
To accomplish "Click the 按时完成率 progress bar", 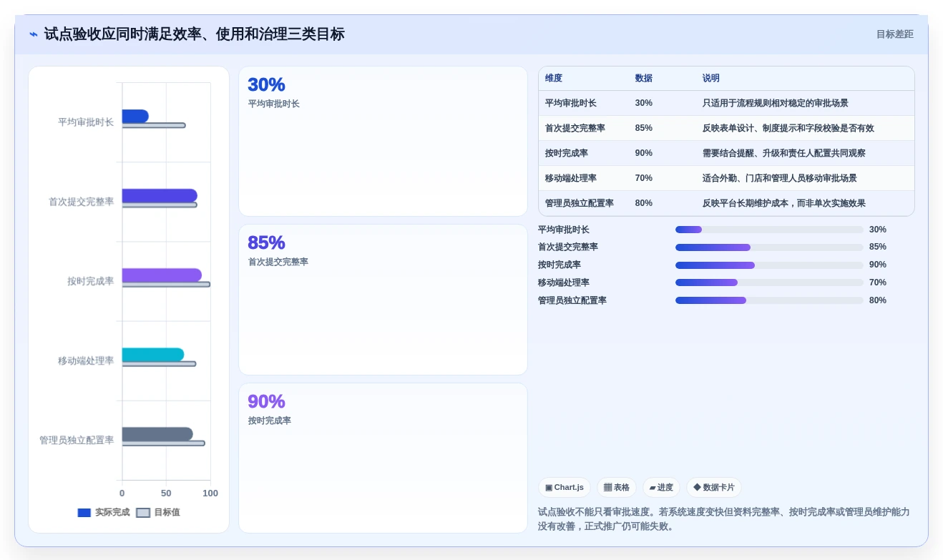I will [769, 265].
